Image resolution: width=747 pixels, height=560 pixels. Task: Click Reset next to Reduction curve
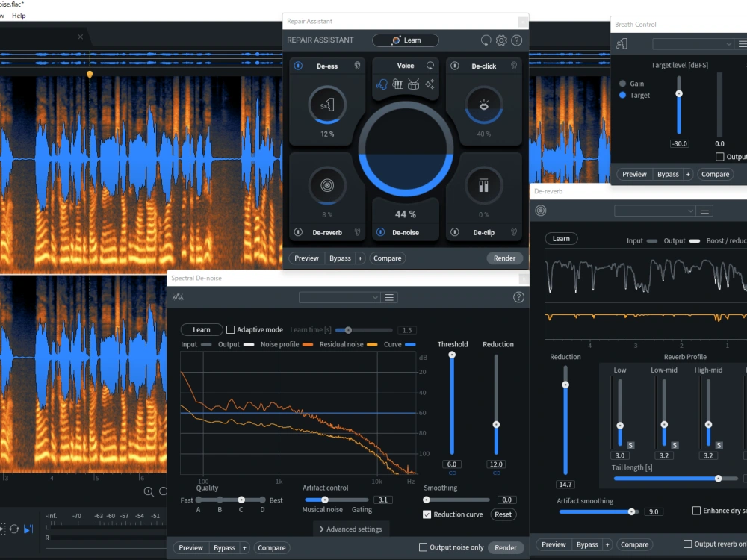coord(503,514)
